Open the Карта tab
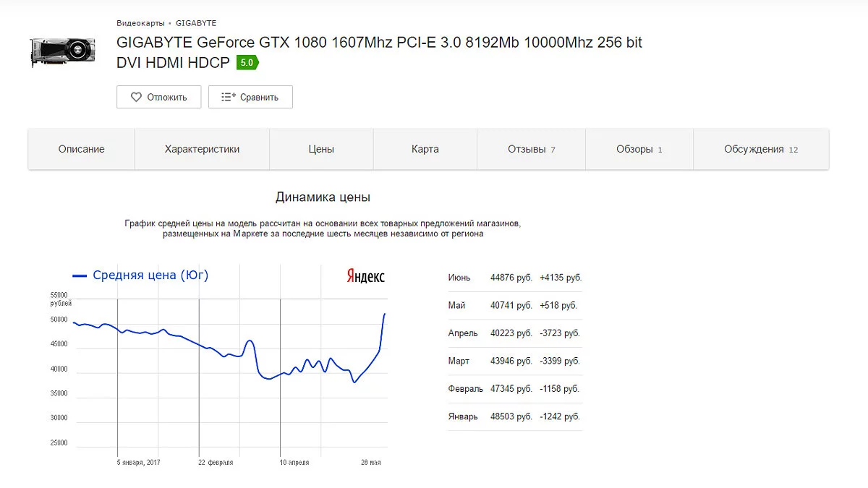Screen dimensions: 868x488 click(425, 149)
